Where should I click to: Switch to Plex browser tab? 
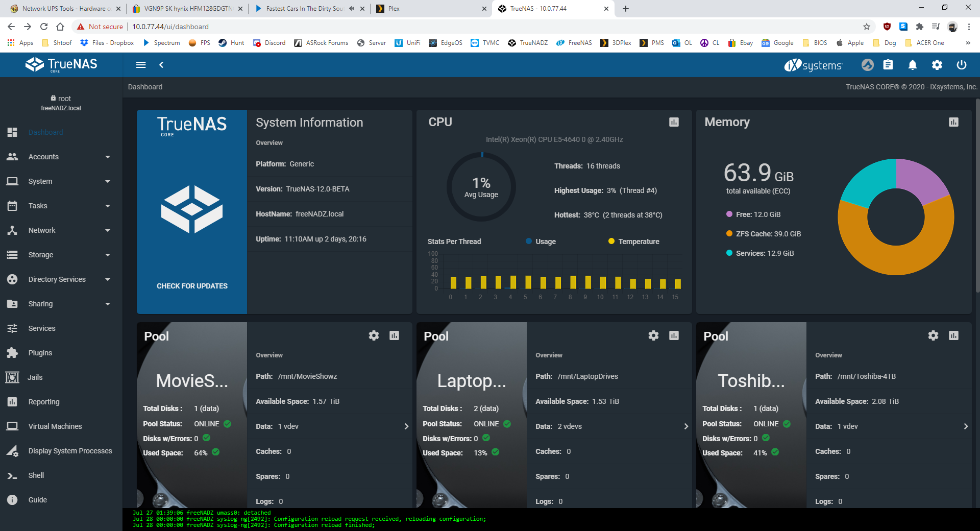(x=431, y=9)
